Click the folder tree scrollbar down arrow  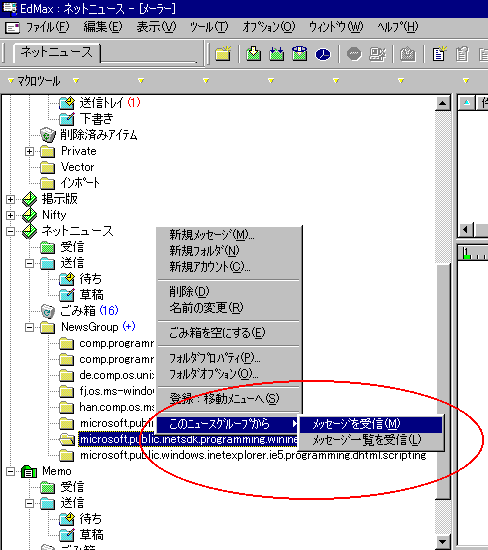pos(443,542)
